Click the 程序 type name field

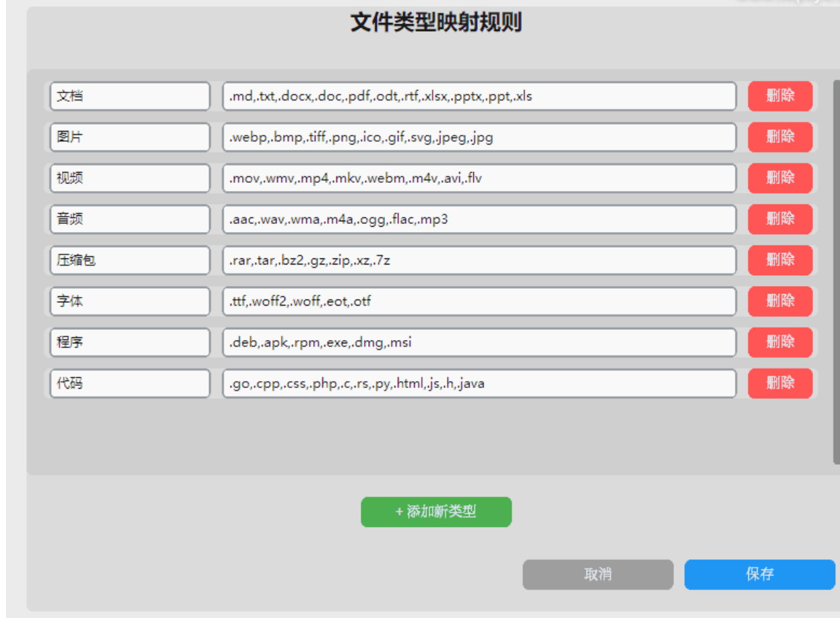pyautogui.click(x=129, y=343)
